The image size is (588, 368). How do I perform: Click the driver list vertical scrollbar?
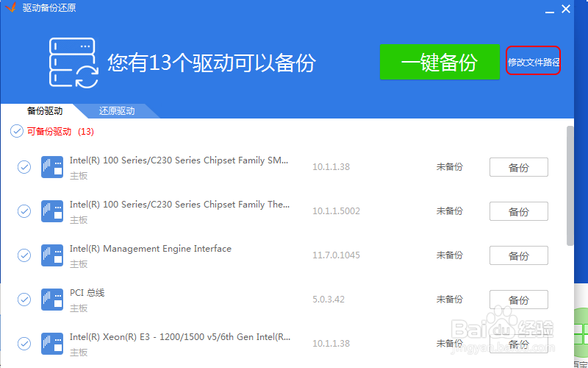point(570,186)
